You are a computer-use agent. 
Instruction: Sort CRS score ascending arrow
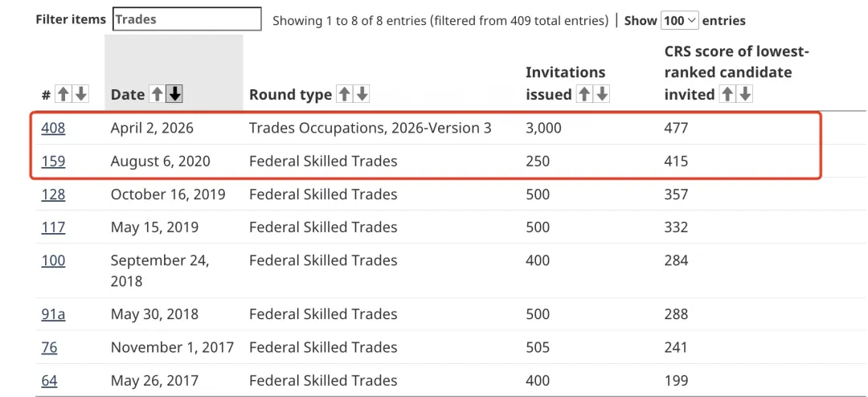[727, 95]
